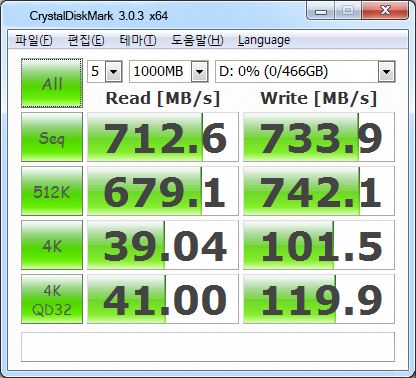Click the empty comment field at bottom
416x378 pixels.
click(208, 347)
